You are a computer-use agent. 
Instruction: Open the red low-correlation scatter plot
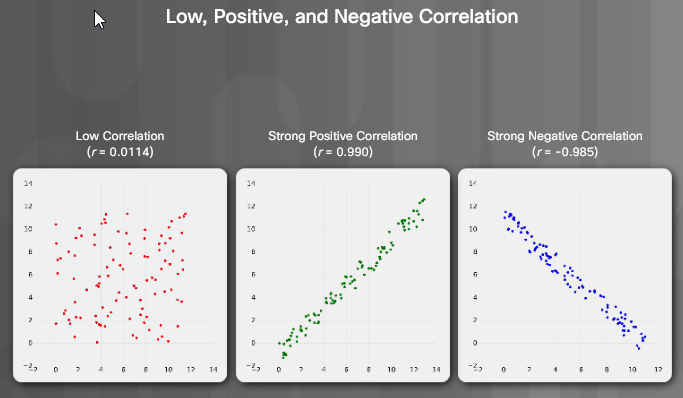coord(120,275)
